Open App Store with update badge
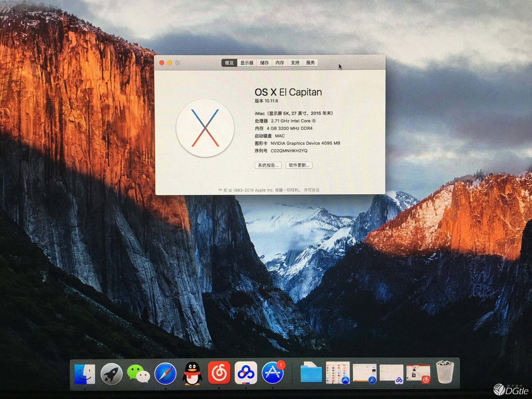Image resolution: width=532 pixels, height=399 pixels. coord(273,373)
